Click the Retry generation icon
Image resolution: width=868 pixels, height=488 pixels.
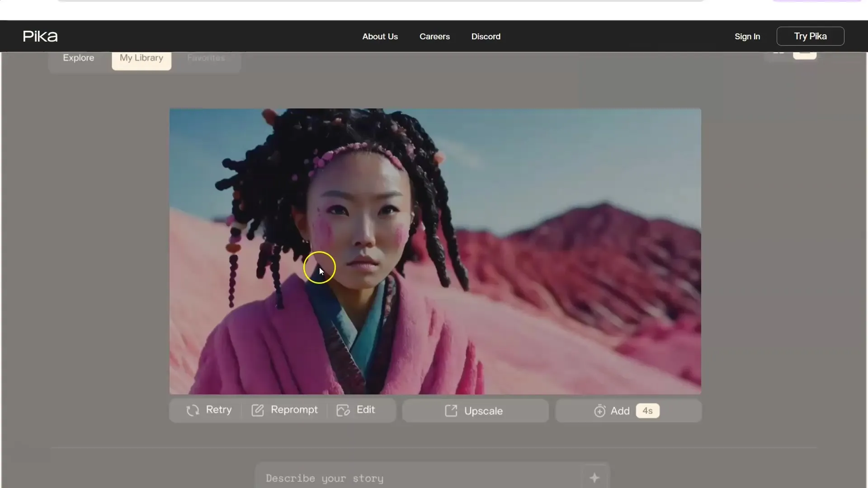(x=193, y=411)
